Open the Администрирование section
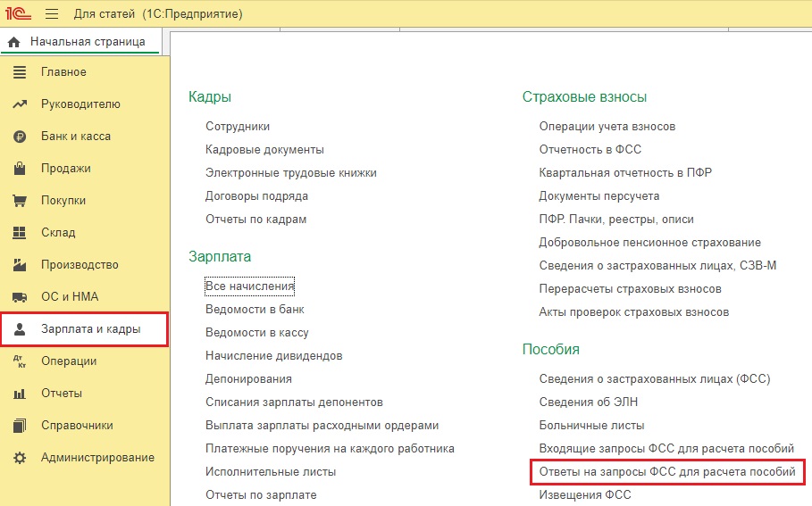The height and width of the screenshot is (506, 812). [98, 458]
